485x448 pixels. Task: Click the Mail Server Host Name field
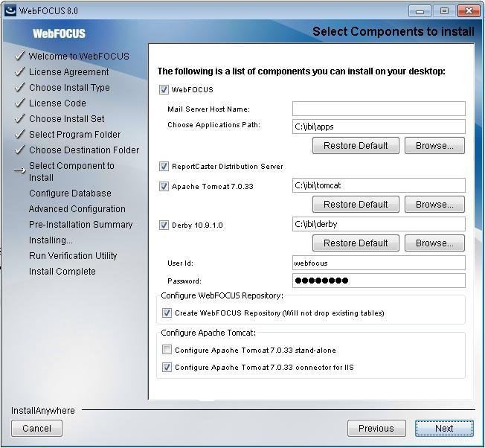point(379,109)
